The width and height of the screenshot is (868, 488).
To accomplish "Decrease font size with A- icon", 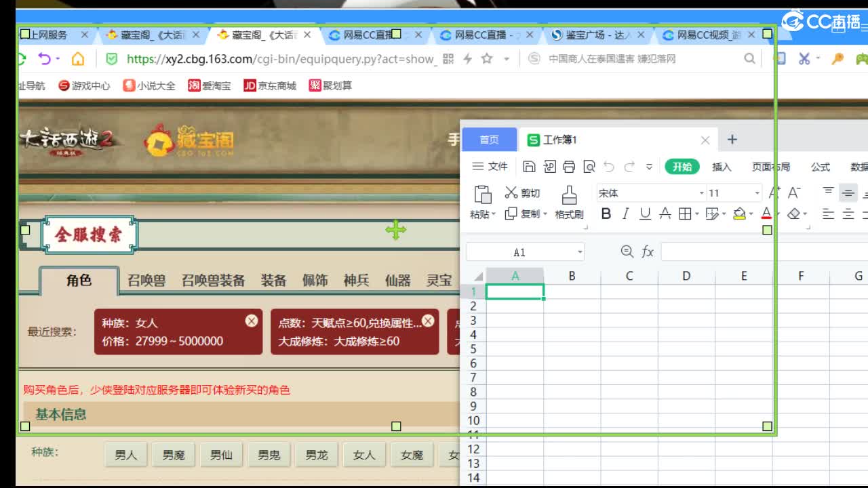I will coord(794,193).
